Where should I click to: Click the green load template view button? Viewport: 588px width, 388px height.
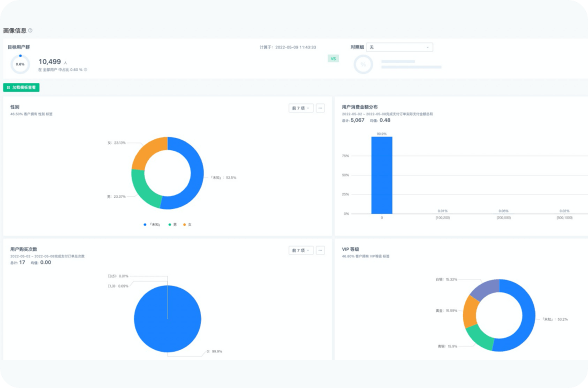[21, 87]
